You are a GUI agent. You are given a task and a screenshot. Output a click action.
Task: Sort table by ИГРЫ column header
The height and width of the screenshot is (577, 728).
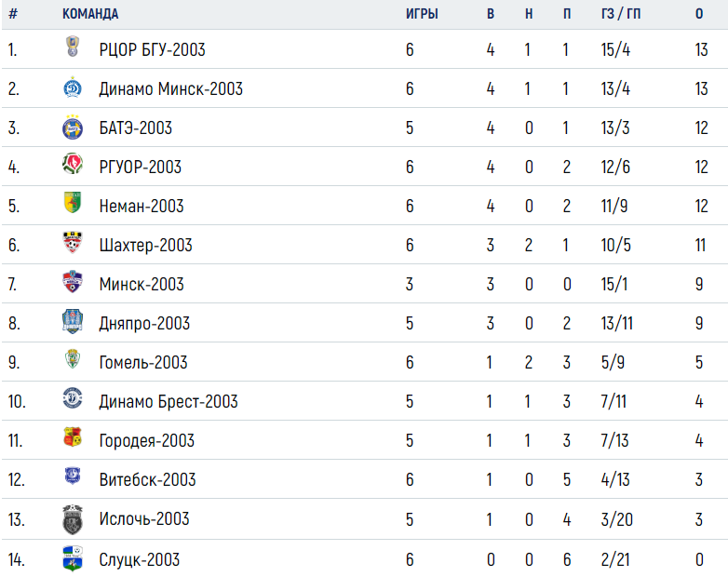[x=422, y=14]
